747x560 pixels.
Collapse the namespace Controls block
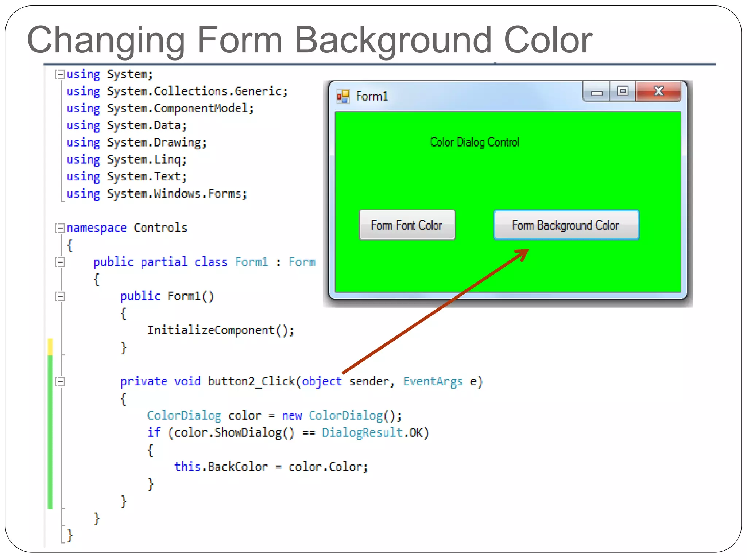point(59,228)
